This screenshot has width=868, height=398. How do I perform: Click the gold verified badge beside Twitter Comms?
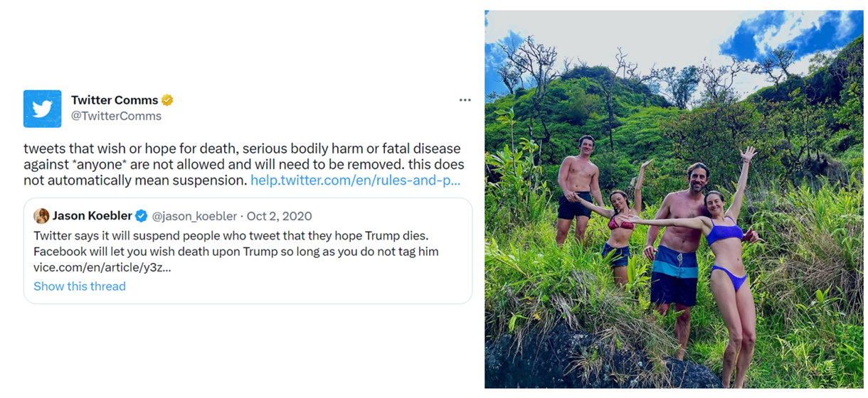[x=167, y=100]
